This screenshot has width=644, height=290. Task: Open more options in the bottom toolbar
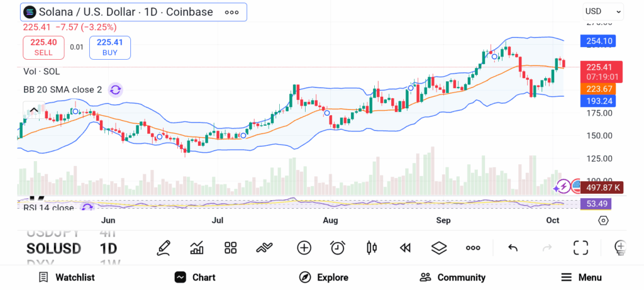pyautogui.click(x=473, y=248)
